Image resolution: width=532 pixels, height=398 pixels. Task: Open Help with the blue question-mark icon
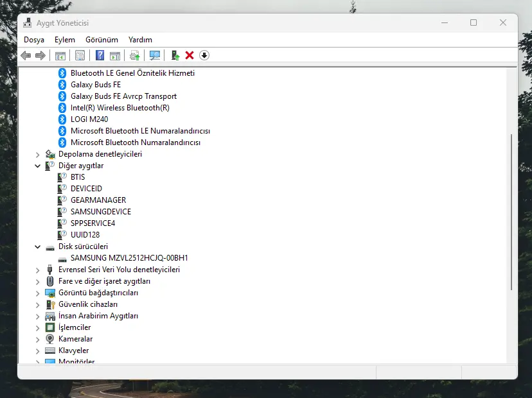[x=100, y=55]
